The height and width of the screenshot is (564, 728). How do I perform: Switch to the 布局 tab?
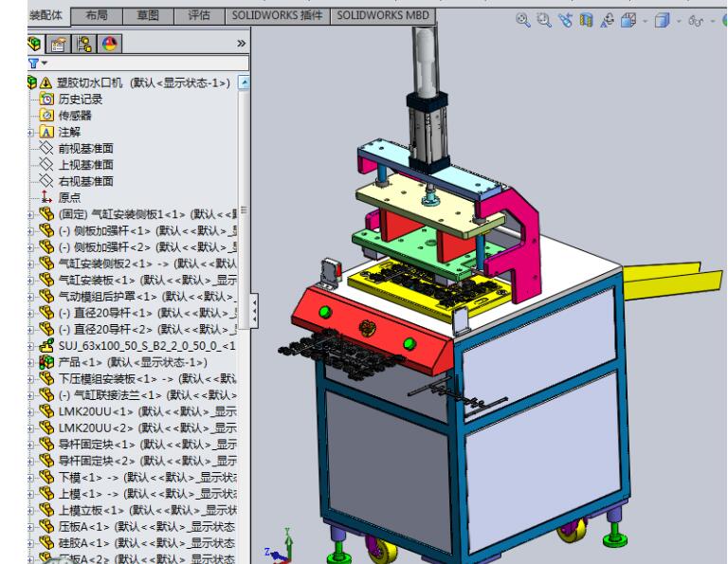[x=97, y=15]
